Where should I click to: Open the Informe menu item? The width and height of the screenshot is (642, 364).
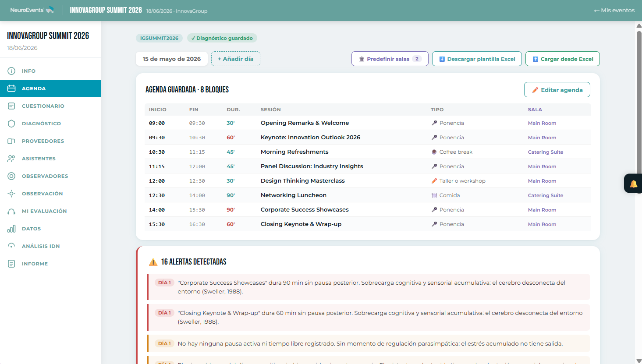tap(50, 264)
